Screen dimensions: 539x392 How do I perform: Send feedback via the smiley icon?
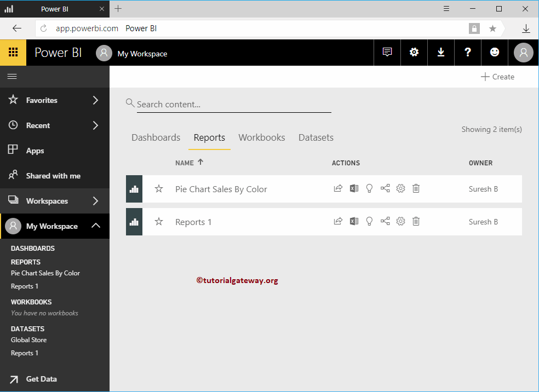495,52
